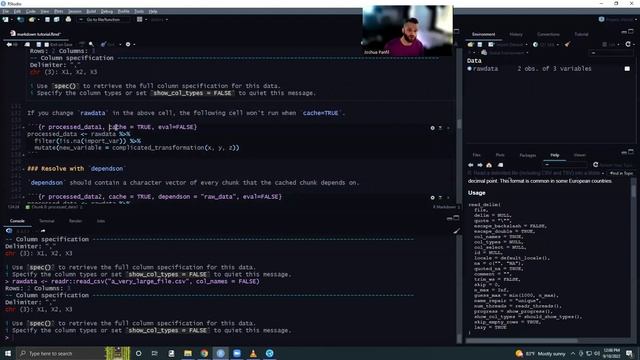Collapse the processed_data1 code chunk fold arrow

pyautogui.click(x=23, y=127)
